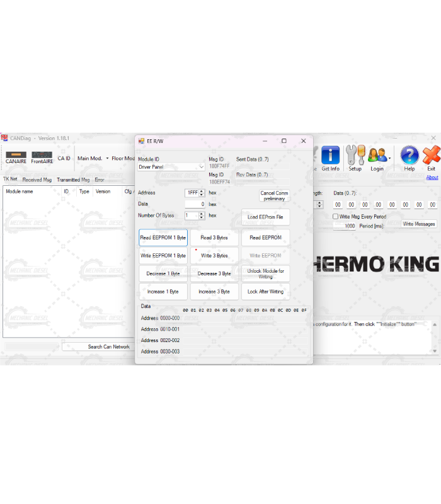Open the Get Info tool
441x504 pixels.
tap(330, 156)
